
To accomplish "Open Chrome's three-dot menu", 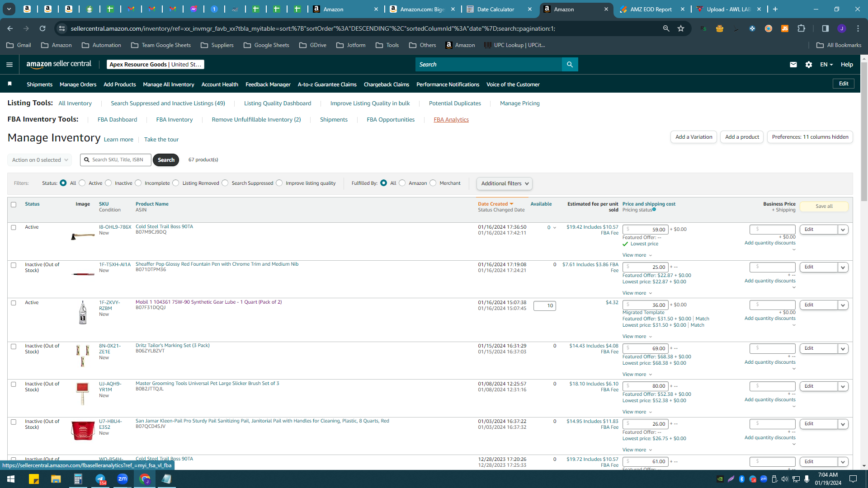I will (858, 28).
